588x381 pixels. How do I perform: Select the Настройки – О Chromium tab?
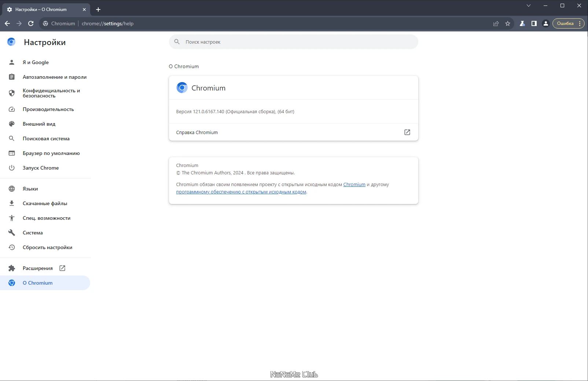pyautogui.click(x=46, y=10)
